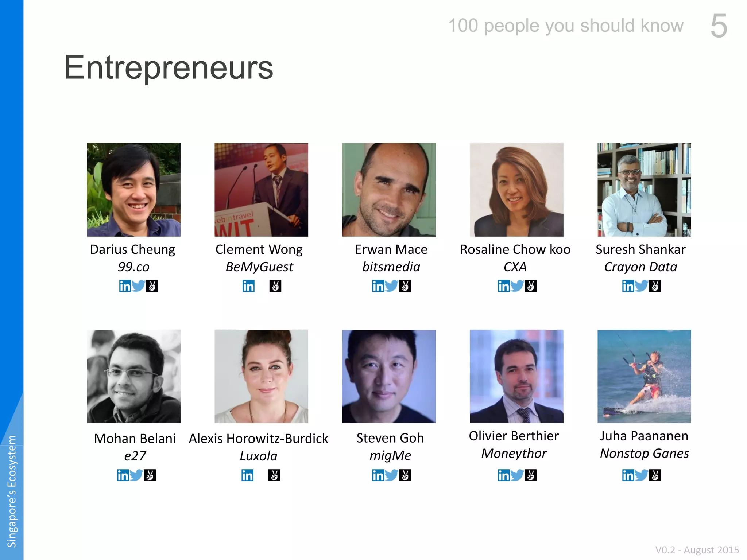Open Olivier Berthier's Twitter icon

click(517, 475)
